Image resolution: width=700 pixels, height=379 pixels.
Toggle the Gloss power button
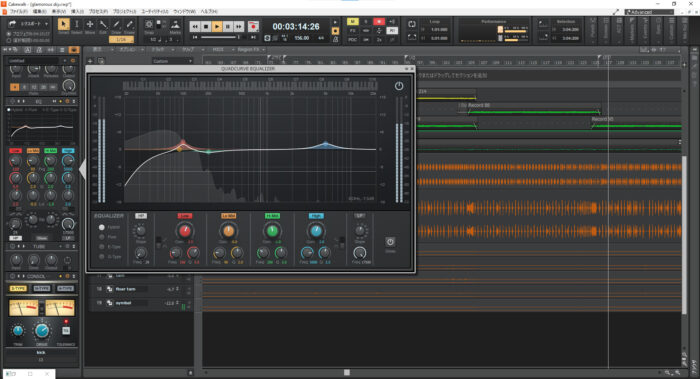390,242
